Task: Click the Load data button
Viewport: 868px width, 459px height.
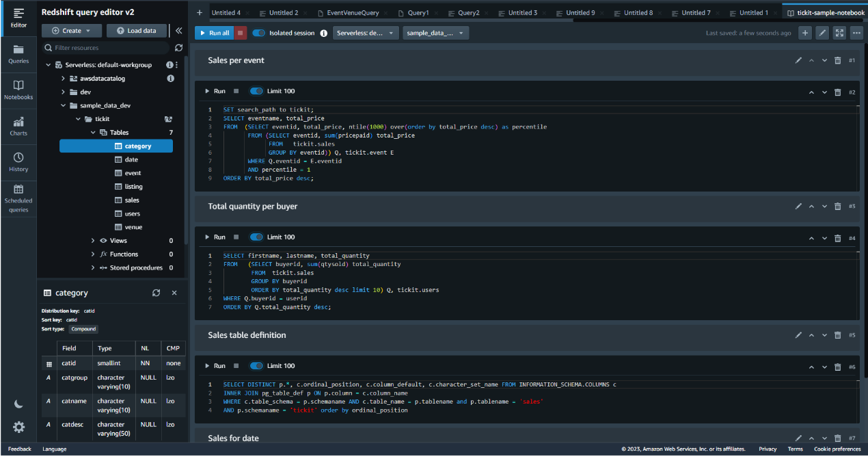Action: click(136, 31)
